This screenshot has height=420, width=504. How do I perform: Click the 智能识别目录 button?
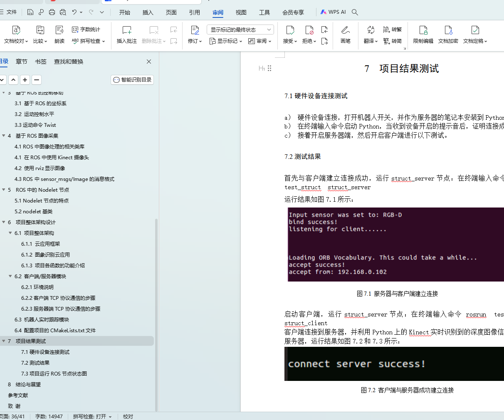click(132, 80)
